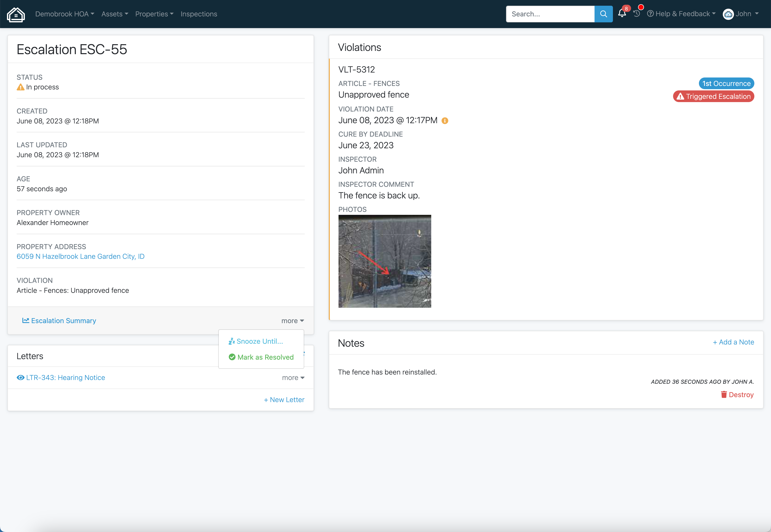
Task: Click + Add a Note link
Action: coord(733,342)
